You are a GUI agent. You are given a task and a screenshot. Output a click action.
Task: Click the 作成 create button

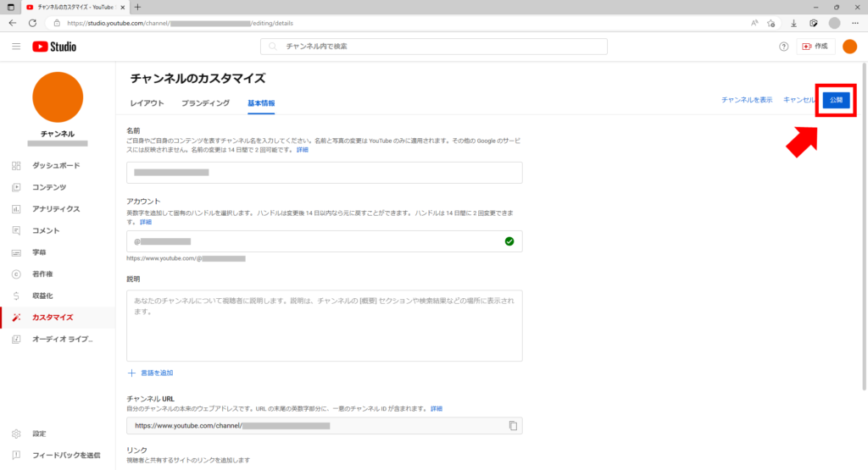pos(815,47)
